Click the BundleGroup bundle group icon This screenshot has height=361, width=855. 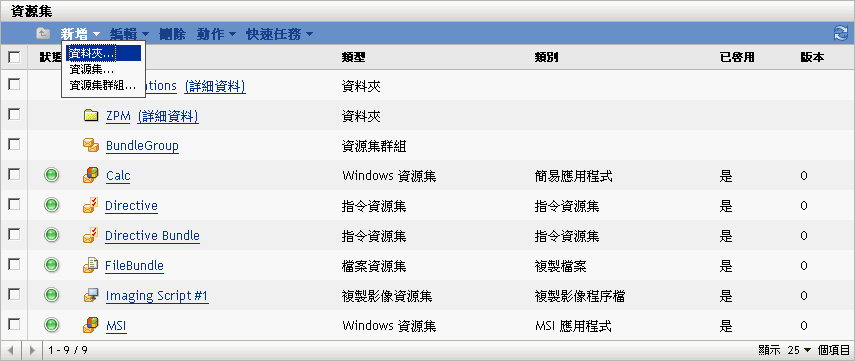91,146
